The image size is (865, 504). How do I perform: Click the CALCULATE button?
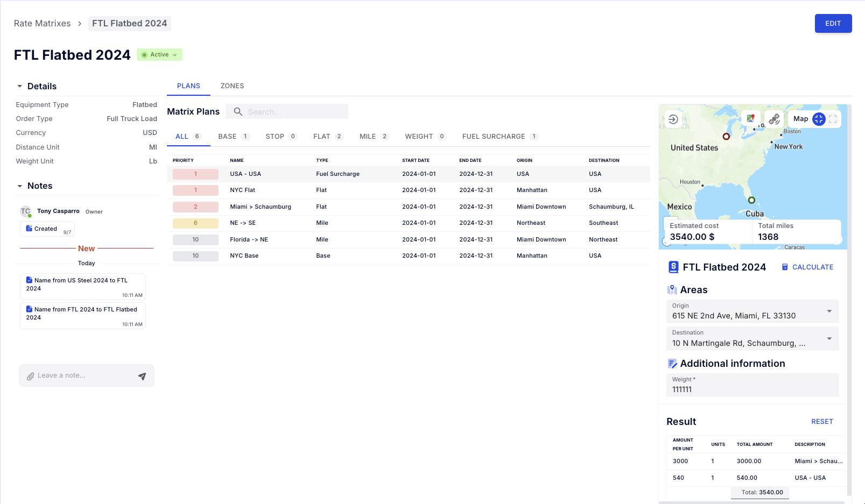(x=807, y=267)
